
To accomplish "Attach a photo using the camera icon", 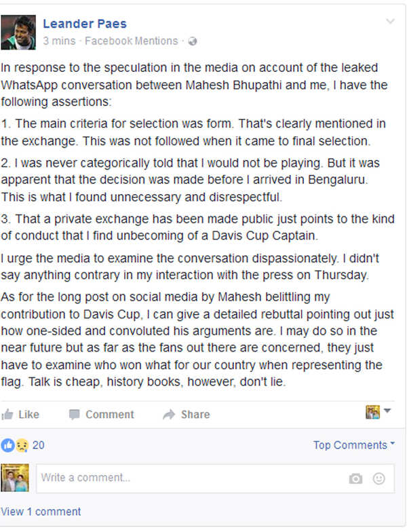I will (355, 478).
